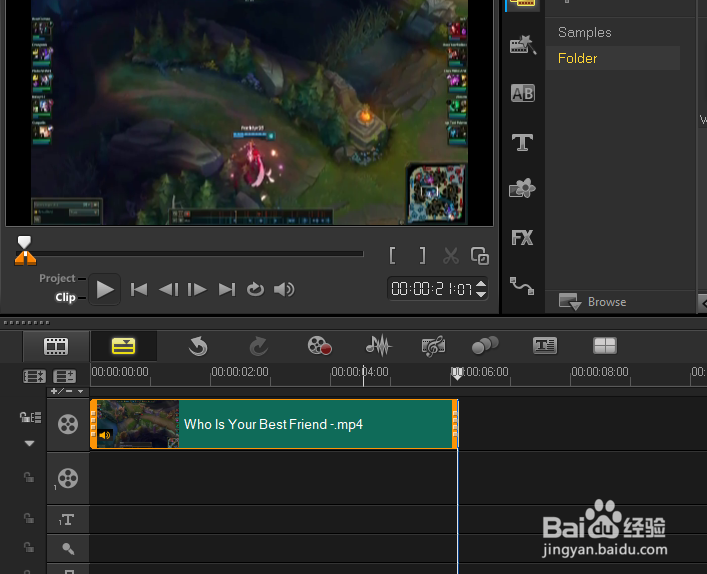Viewport: 707px width, 574px height.
Task: Toggle repeat playback
Action: [x=255, y=289]
